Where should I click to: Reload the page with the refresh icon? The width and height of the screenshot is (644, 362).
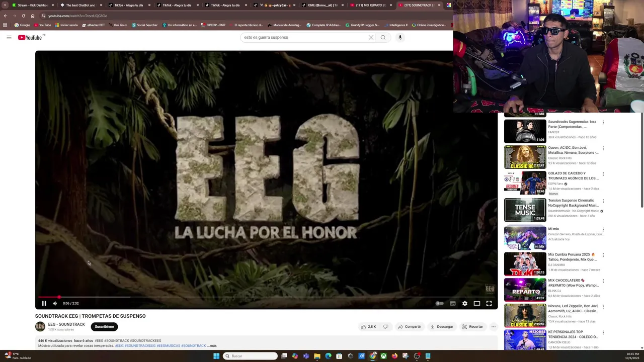point(23,16)
